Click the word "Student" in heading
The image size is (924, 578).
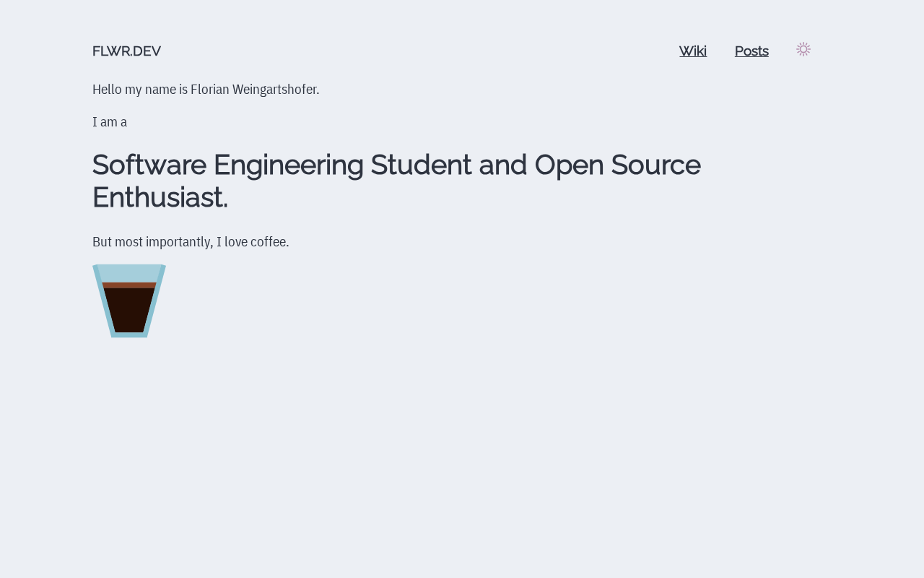click(x=421, y=165)
